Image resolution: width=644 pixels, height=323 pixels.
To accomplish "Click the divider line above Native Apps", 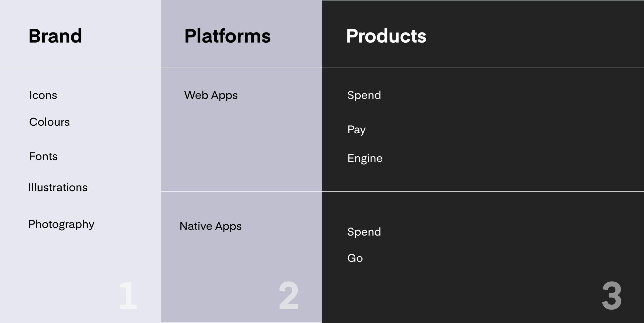I will pyautogui.click(x=241, y=191).
